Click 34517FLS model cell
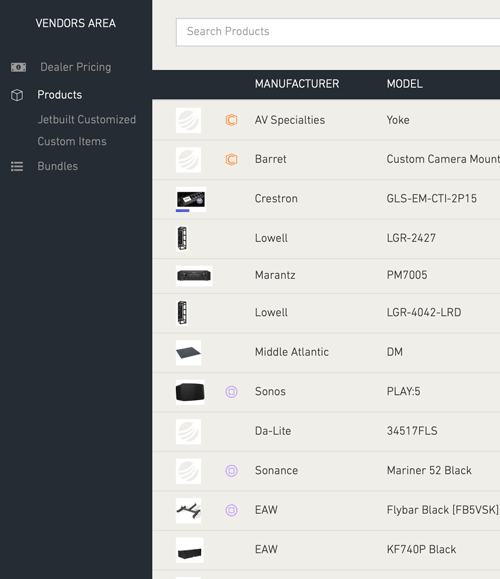Viewport: 500px width, 579px height. 412,431
